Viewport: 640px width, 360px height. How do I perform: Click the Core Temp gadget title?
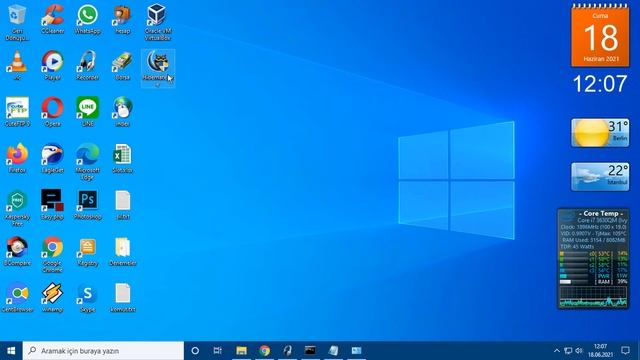point(601,213)
